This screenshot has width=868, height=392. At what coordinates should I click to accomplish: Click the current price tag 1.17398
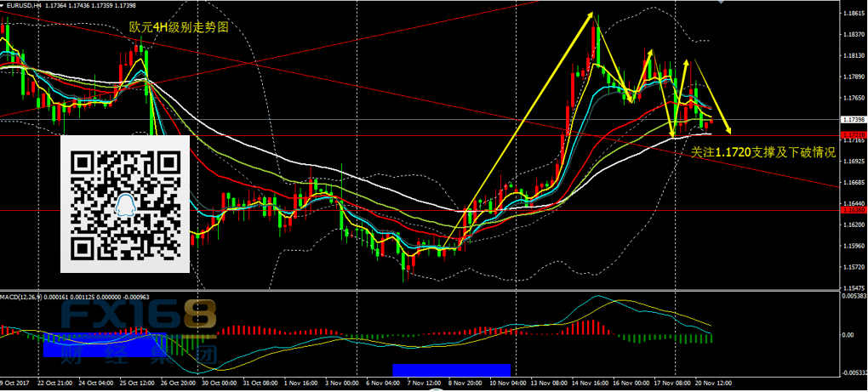pyautogui.click(x=853, y=120)
